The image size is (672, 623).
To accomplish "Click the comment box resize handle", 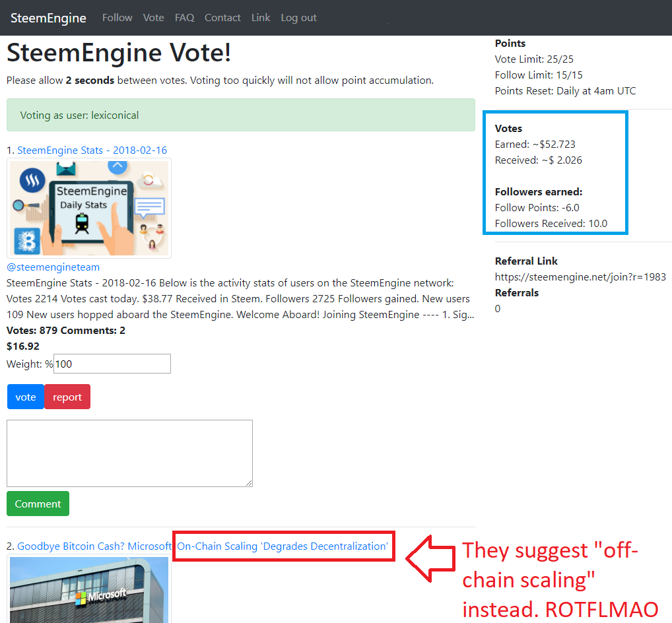I will tap(249, 483).
